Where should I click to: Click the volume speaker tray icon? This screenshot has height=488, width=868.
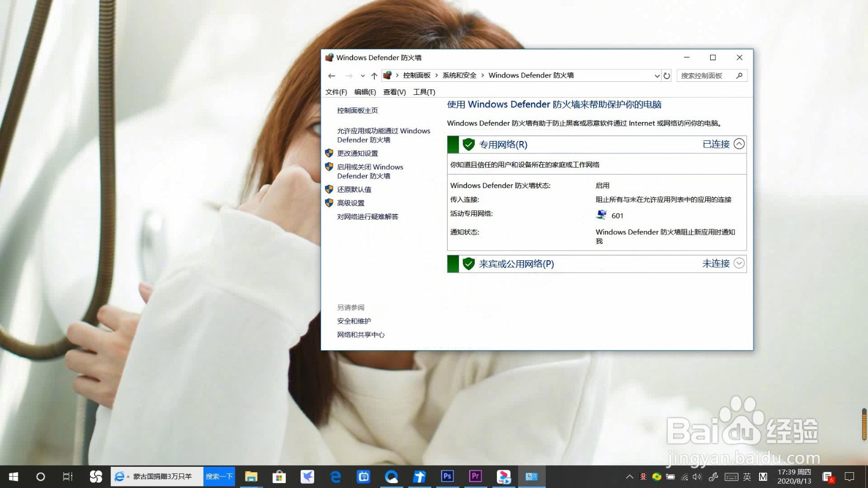click(x=697, y=477)
